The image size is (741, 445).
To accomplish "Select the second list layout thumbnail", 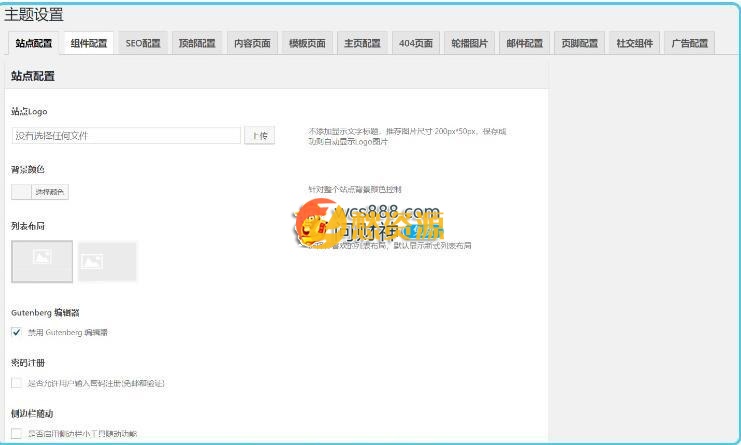I will point(107,262).
